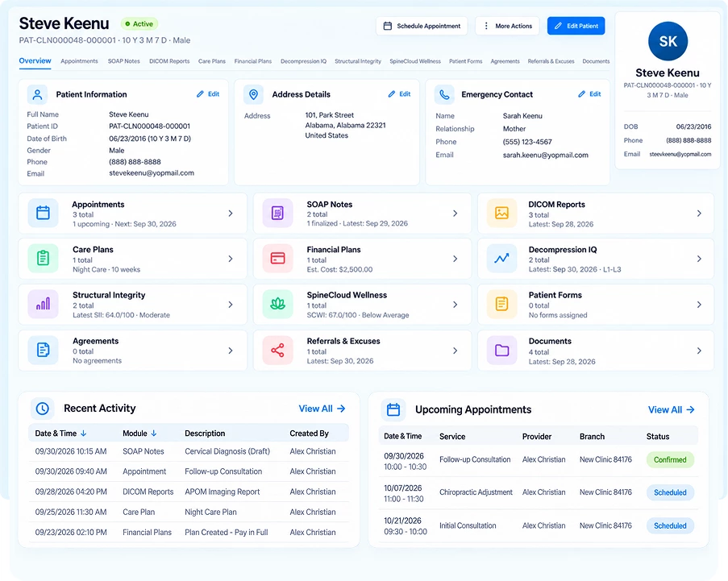Open the Patient Forms tab

point(466,61)
